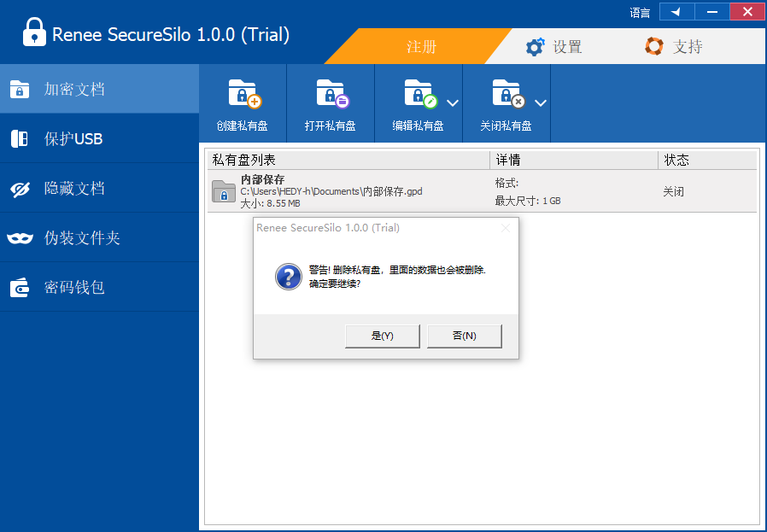Click the 打开私有盘 open private disk icon
Image resolution: width=767 pixels, height=532 pixels.
point(332,93)
